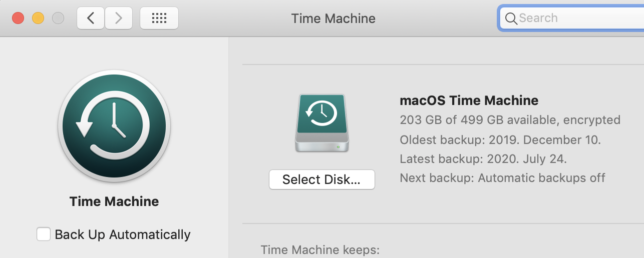The width and height of the screenshot is (644, 258).
Task: Go forward using the right chevron button
Action: [x=119, y=18]
